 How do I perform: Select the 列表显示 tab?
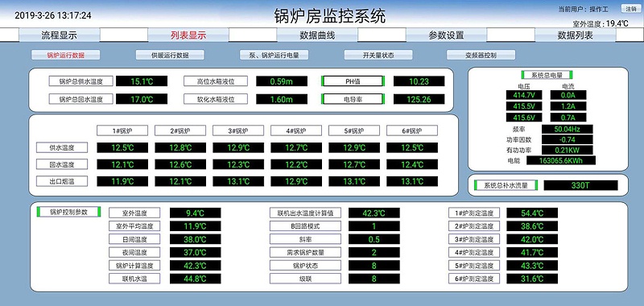[x=188, y=35]
